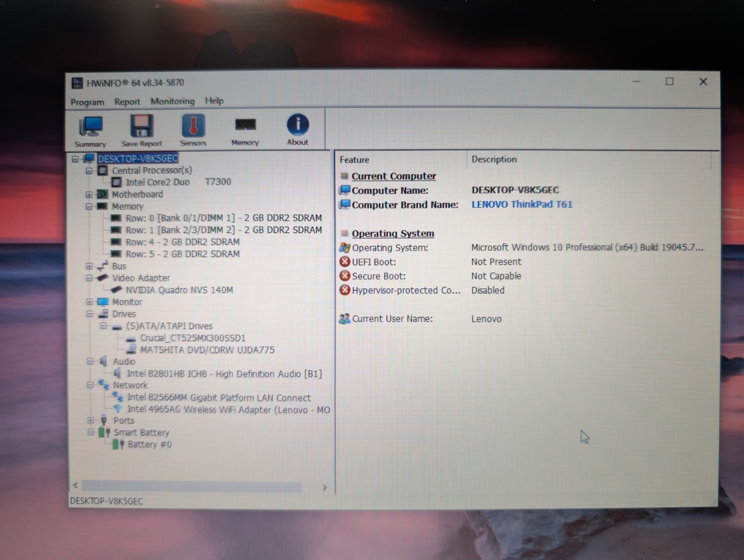The image size is (744, 560).
Task: Open the Report menu
Action: [127, 101]
